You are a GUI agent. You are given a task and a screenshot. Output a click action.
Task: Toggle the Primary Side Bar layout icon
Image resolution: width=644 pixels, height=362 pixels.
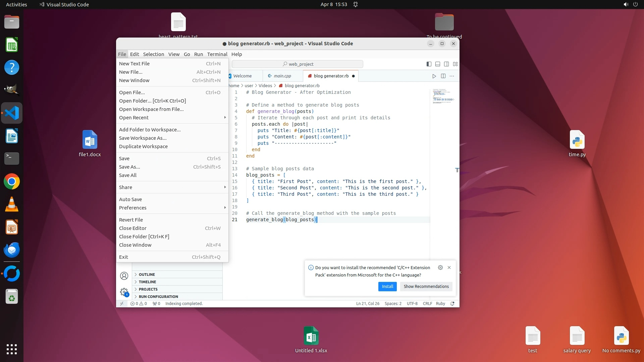429,64
